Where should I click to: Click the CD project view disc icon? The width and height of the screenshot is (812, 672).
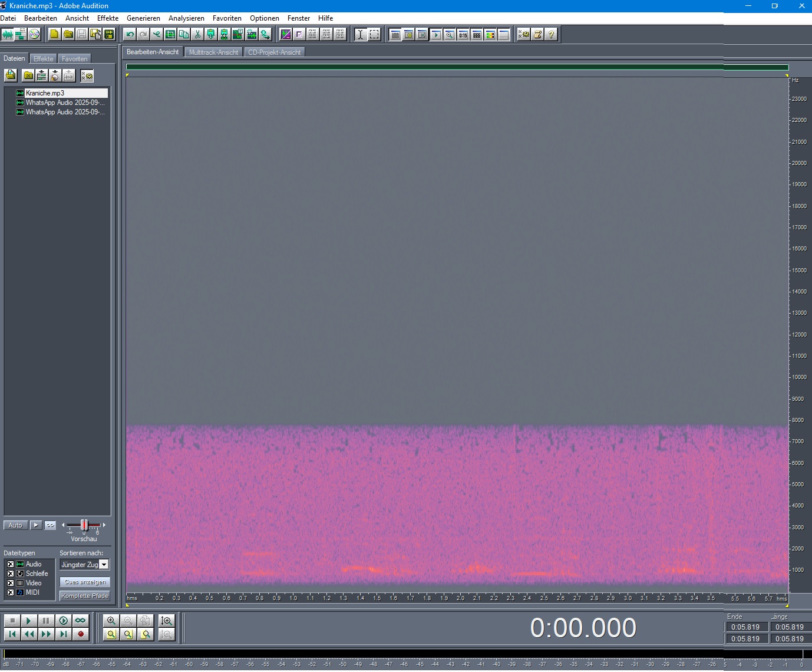pyautogui.click(x=34, y=35)
